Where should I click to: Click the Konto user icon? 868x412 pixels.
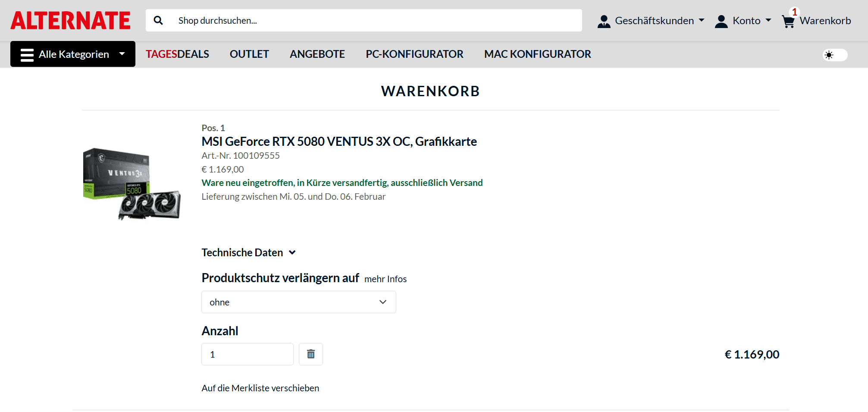721,21
